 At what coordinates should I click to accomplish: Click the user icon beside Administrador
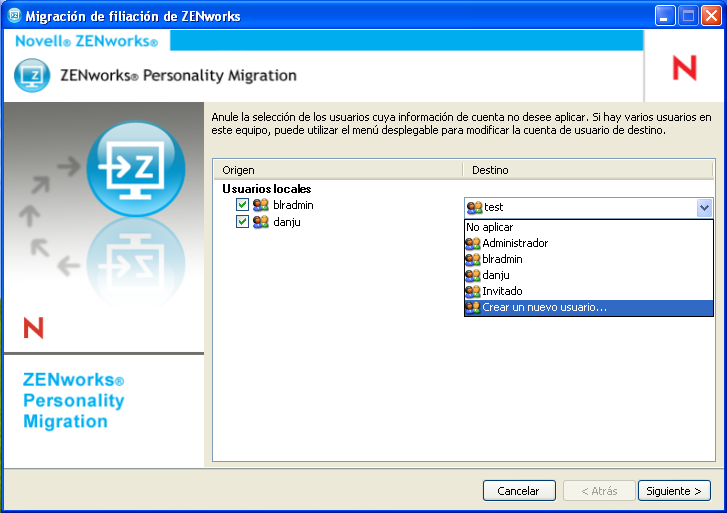point(473,243)
